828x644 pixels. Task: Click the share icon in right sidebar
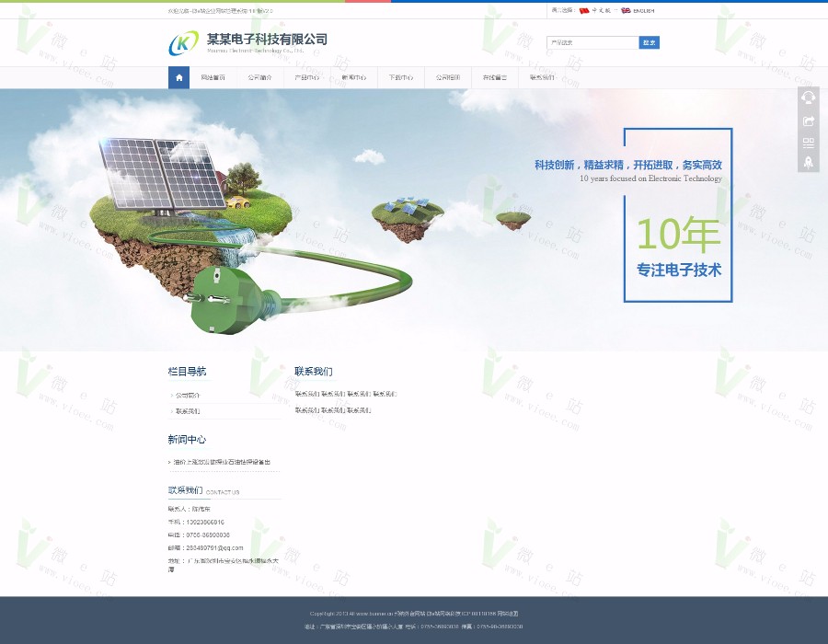[809, 121]
